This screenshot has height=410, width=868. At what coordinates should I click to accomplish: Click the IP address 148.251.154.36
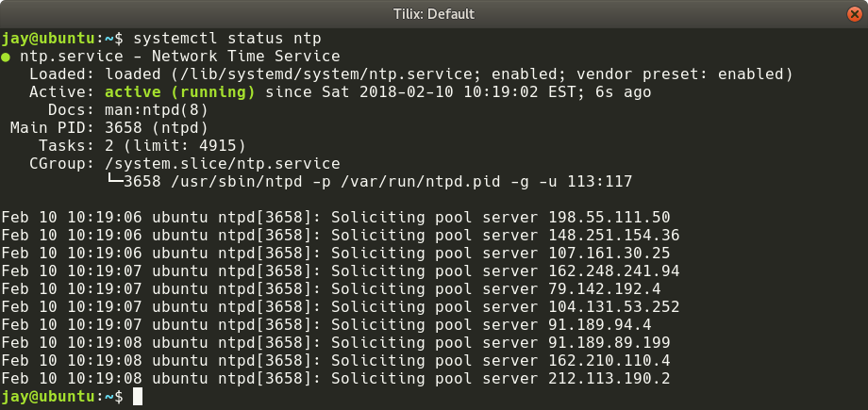coord(614,235)
